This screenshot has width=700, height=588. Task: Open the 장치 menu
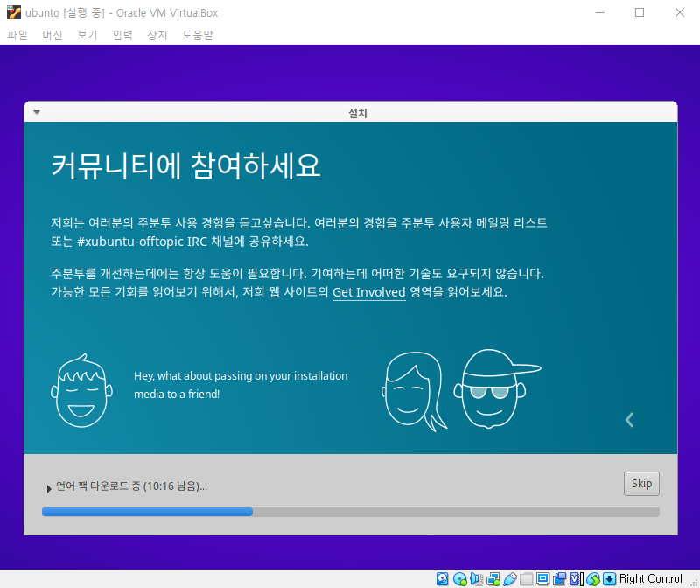[157, 35]
